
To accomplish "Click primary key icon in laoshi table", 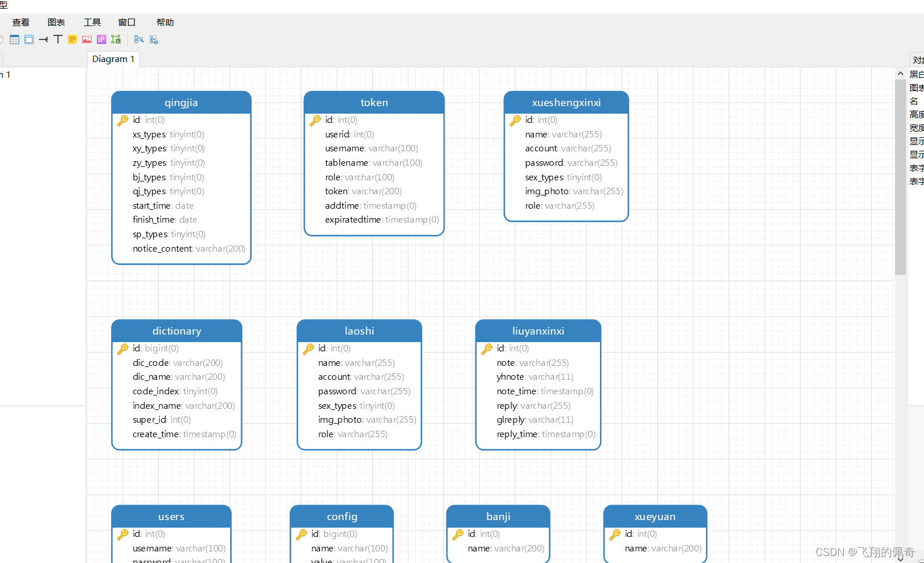I will (x=308, y=349).
